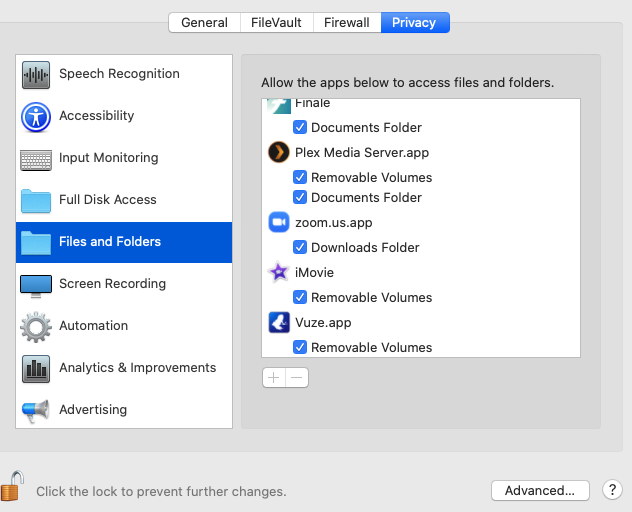Click the Advertising megaphone icon

point(36,410)
